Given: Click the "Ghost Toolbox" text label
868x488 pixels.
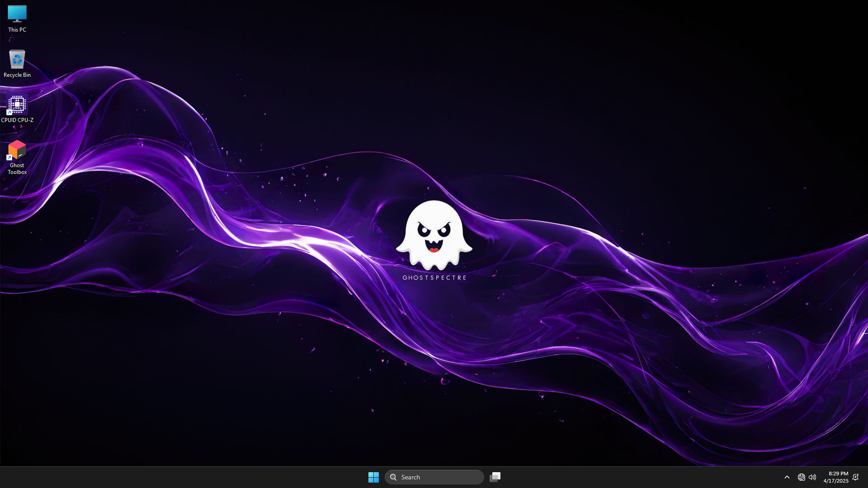Looking at the screenshot, I should click(x=17, y=169).
